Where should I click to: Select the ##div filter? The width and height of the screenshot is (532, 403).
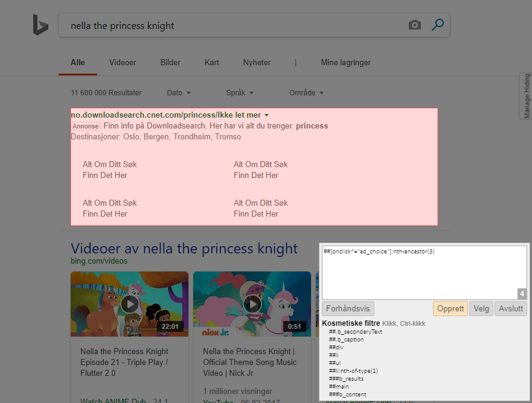pyautogui.click(x=336, y=347)
